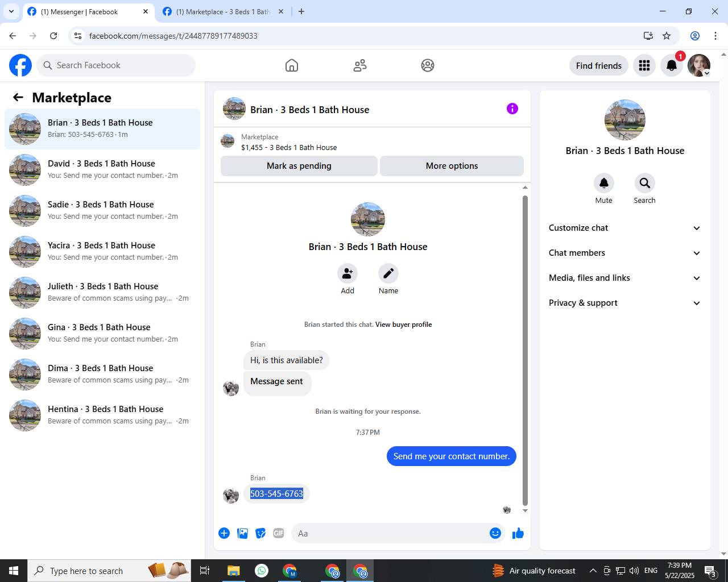Open Hentina's 3 Beds 1 Bath House chat
The height and width of the screenshot is (582, 728).
coord(102,415)
